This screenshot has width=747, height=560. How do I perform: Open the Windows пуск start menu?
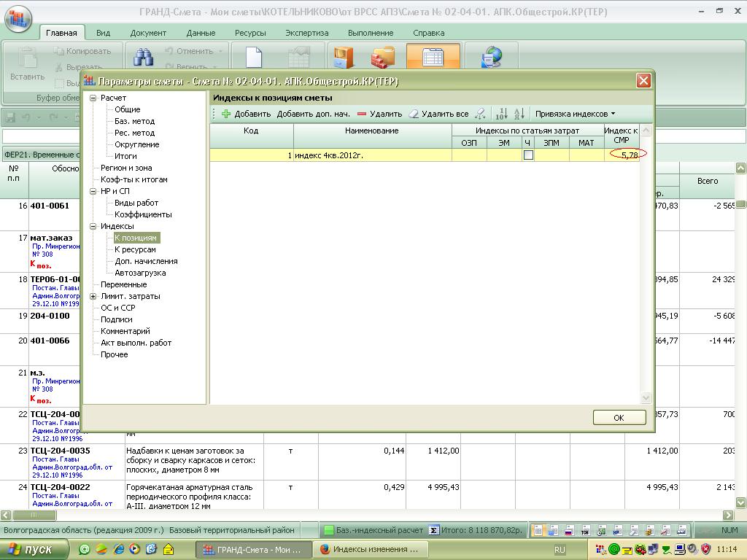pyautogui.click(x=34, y=550)
